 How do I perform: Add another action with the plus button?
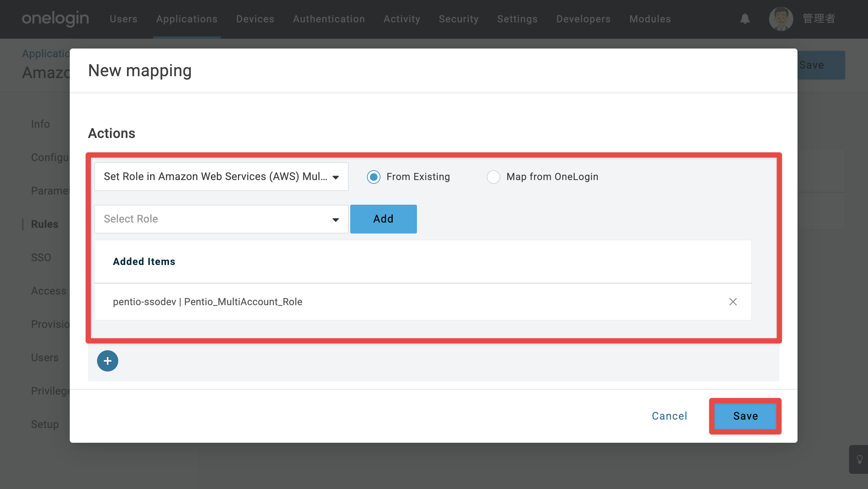pyautogui.click(x=108, y=361)
